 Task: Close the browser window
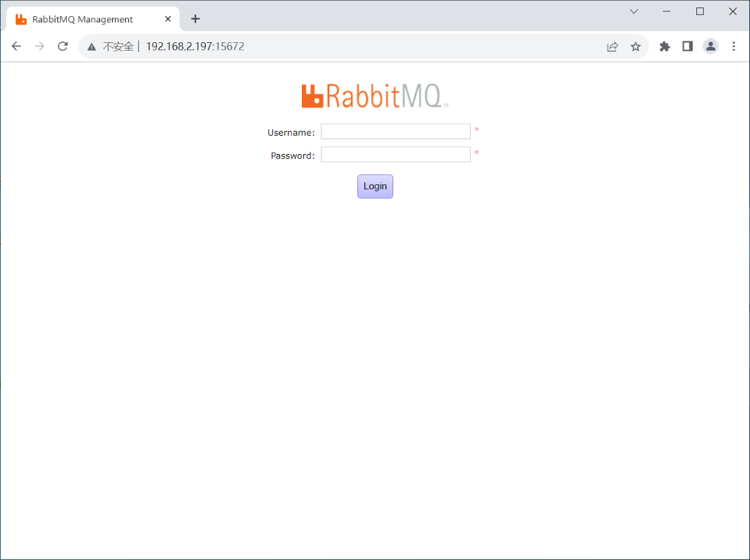point(732,11)
